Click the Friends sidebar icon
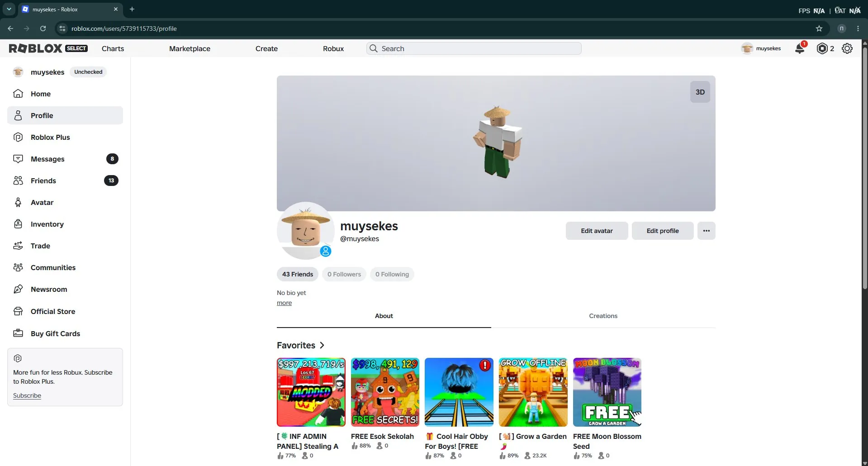The height and width of the screenshot is (466, 868). (x=18, y=181)
